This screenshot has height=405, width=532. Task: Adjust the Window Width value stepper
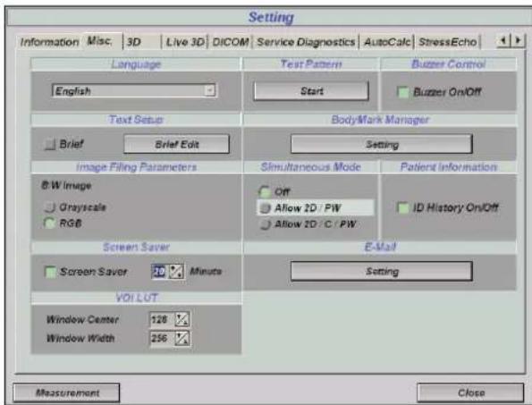182,338
